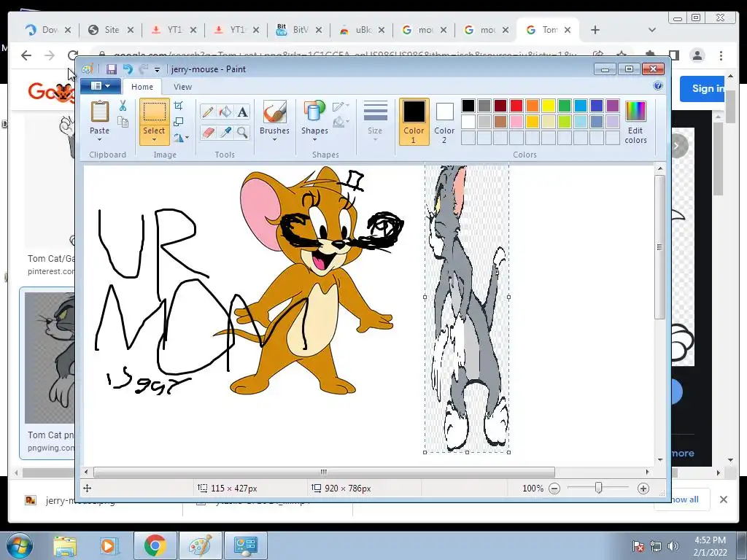This screenshot has width=747, height=560.
Task: Click the Paste clipboard icon
Action: point(99,112)
